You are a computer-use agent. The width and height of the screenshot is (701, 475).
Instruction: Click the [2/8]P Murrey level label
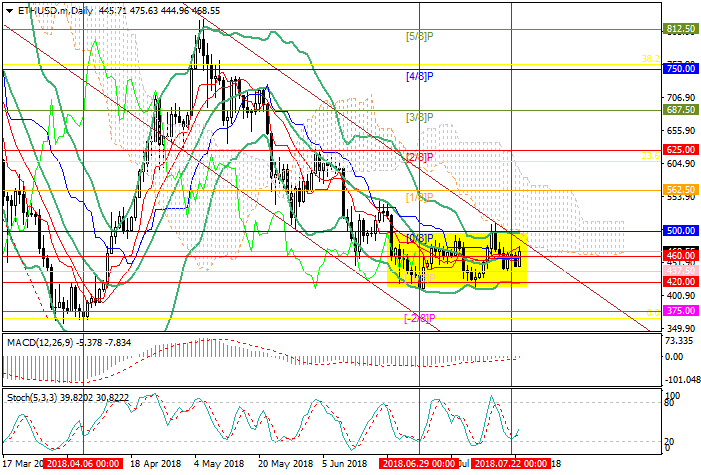tap(419, 157)
